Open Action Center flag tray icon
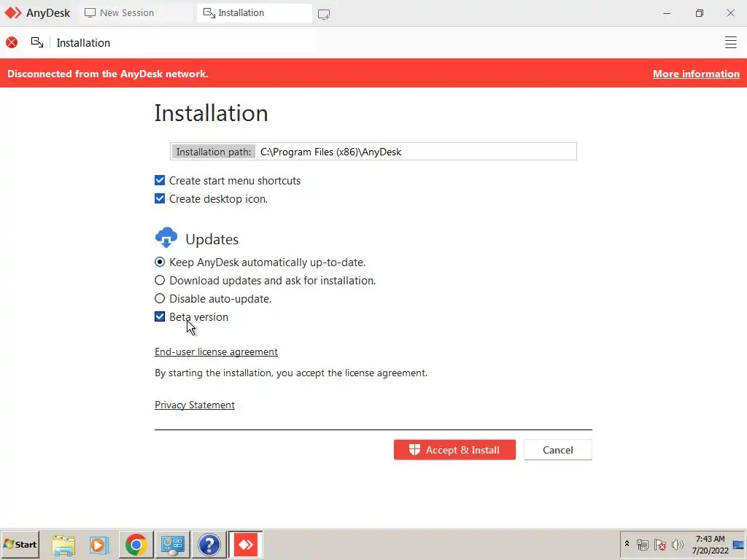 click(659, 544)
